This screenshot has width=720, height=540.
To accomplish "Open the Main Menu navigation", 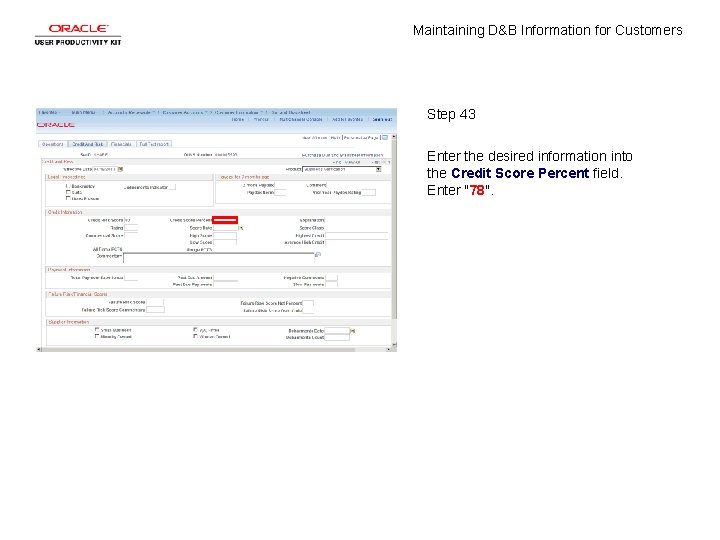I will click(x=84, y=112).
